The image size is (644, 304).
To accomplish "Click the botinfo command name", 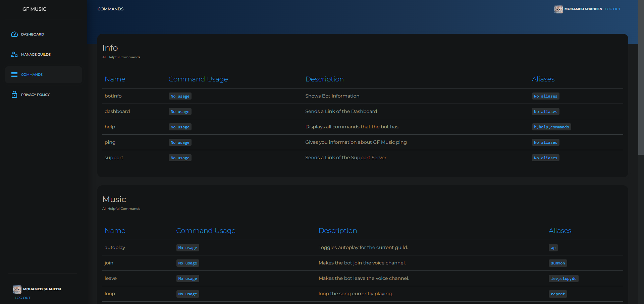I will click(x=113, y=96).
